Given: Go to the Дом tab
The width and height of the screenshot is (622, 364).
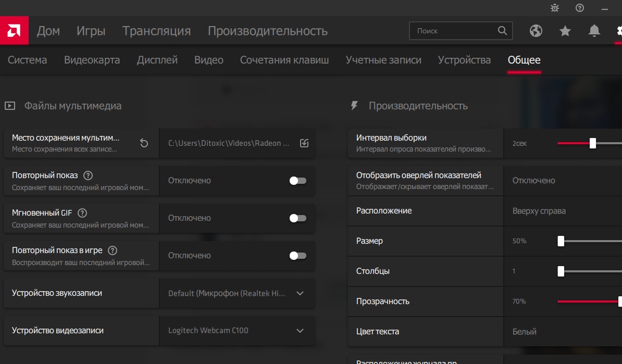Looking at the screenshot, I should [x=48, y=31].
